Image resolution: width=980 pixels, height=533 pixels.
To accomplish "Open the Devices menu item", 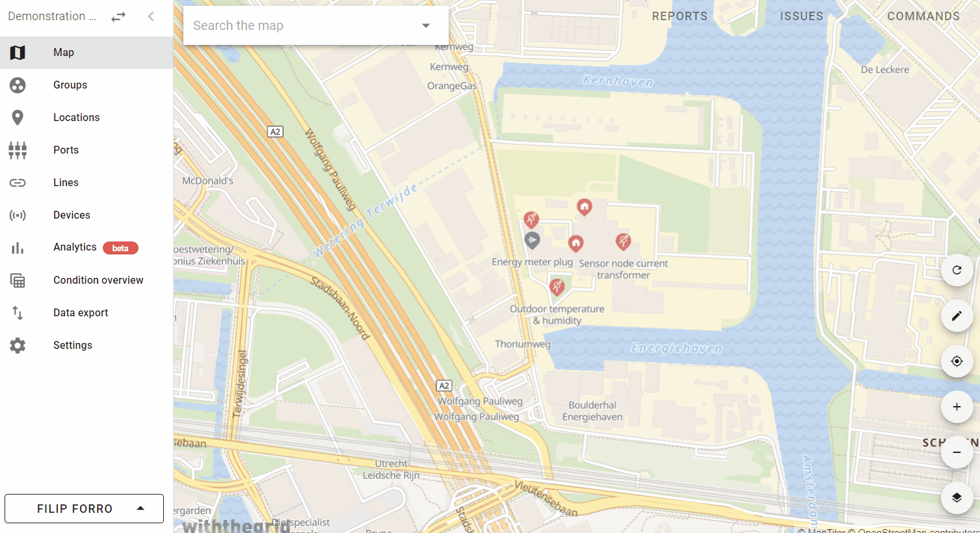I will 86,215.
